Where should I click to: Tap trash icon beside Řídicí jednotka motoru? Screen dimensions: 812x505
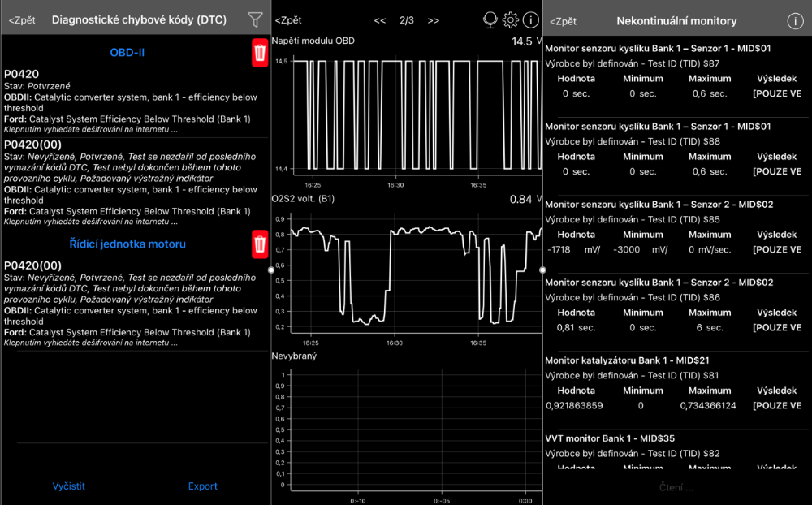(259, 243)
